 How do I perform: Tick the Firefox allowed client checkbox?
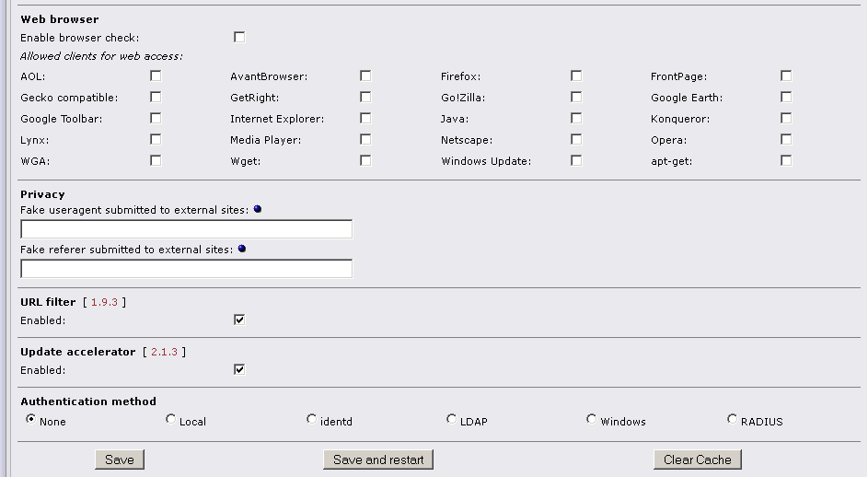(576, 76)
